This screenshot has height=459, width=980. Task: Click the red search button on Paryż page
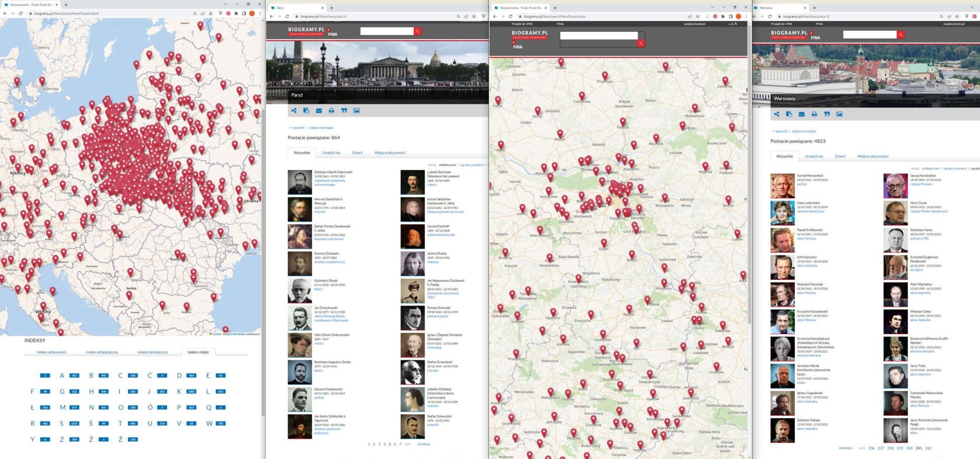(x=417, y=31)
